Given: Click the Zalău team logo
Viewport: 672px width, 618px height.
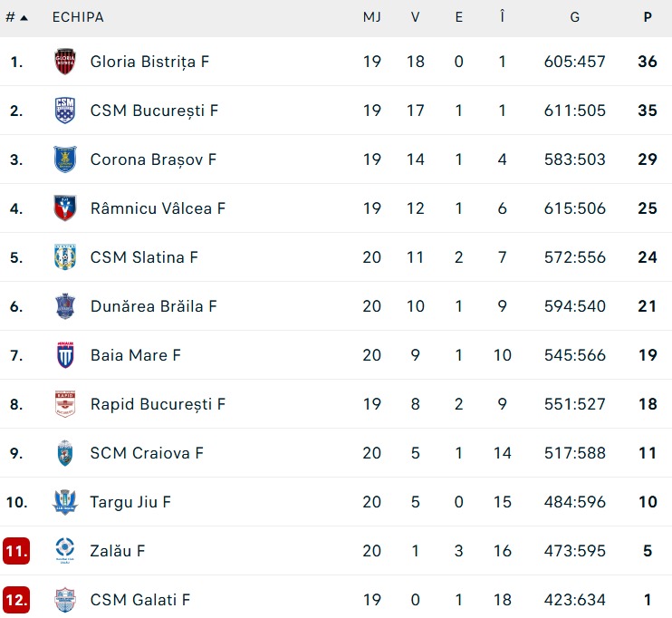Looking at the screenshot, I should 65,551.
